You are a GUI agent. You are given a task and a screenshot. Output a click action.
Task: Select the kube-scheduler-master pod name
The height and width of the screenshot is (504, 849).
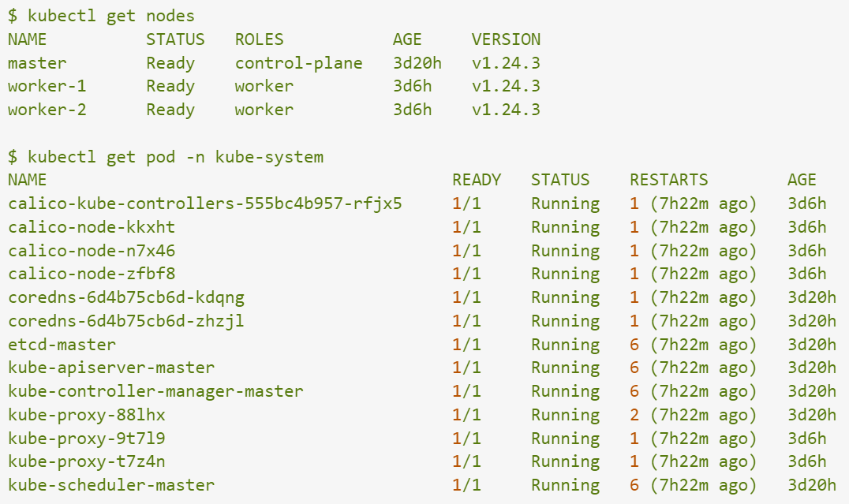[x=111, y=485]
